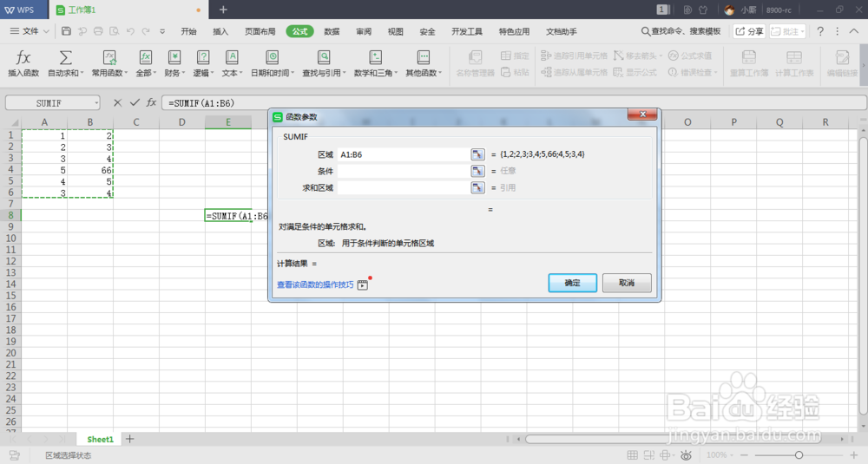
Task: Open the 审阅 ribbon tab
Action: click(364, 31)
